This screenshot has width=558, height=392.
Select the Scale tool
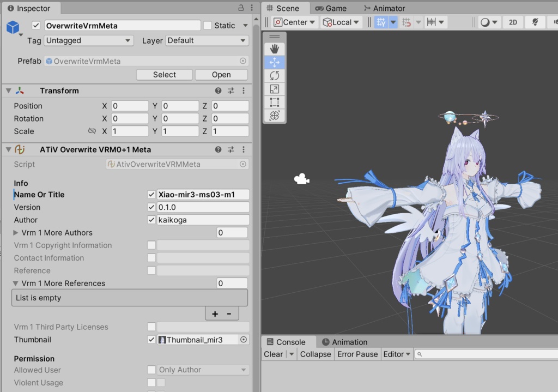click(x=274, y=88)
